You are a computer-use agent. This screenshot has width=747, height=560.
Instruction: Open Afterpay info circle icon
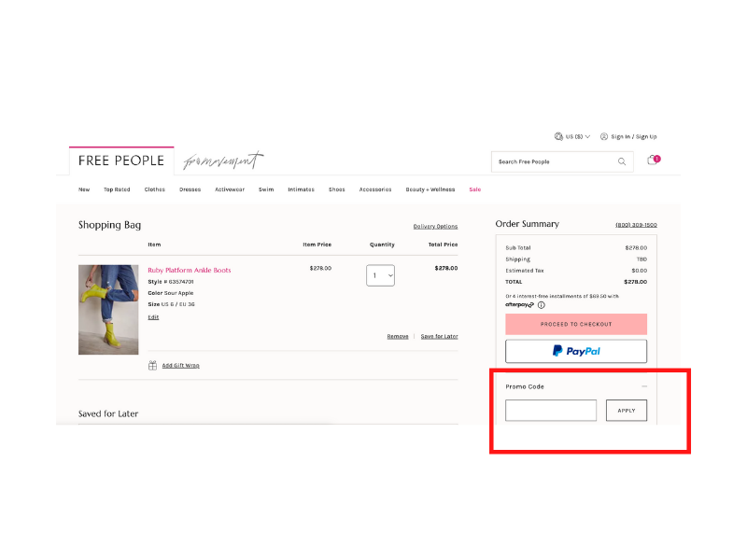coord(542,305)
